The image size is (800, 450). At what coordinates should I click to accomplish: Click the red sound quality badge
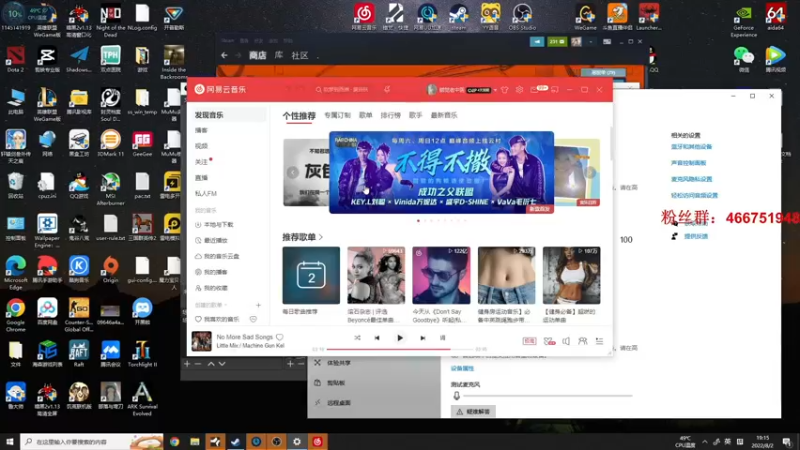point(529,341)
